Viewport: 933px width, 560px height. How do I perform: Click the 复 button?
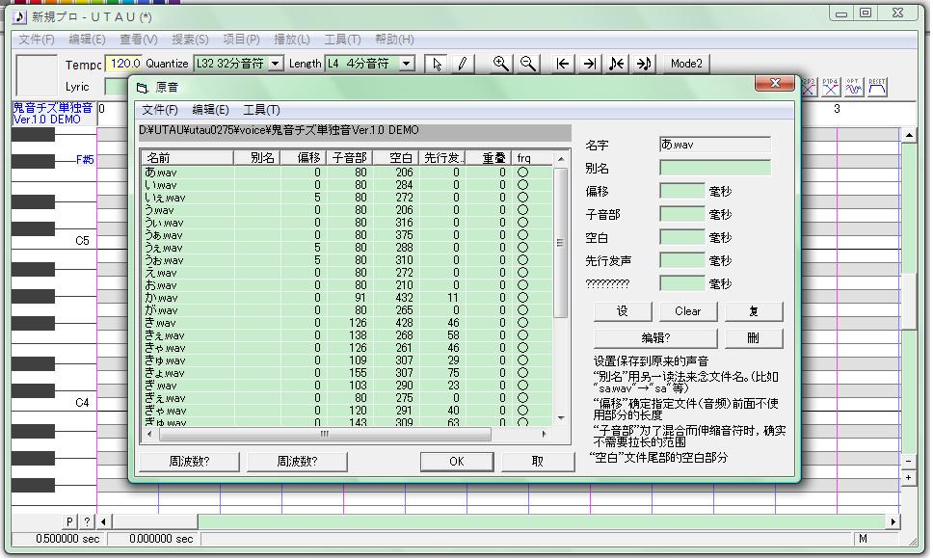pos(753,311)
